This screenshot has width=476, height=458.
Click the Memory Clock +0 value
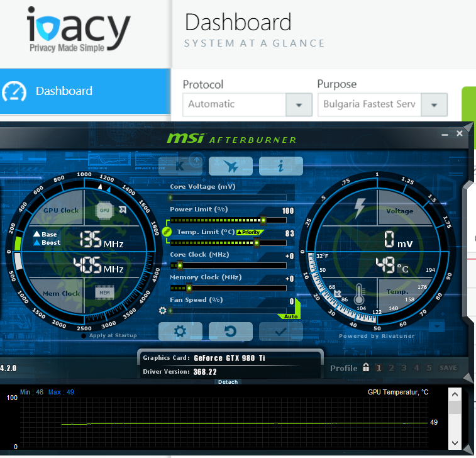290,279
